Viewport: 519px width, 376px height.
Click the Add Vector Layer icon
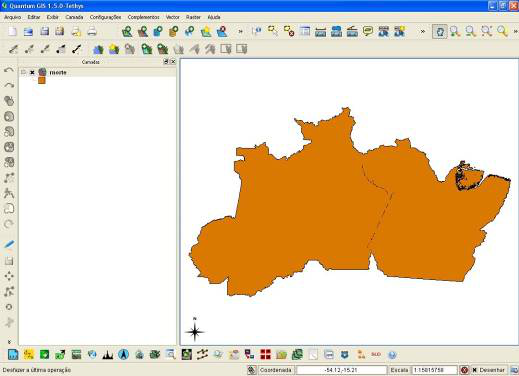tap(127, 32)
